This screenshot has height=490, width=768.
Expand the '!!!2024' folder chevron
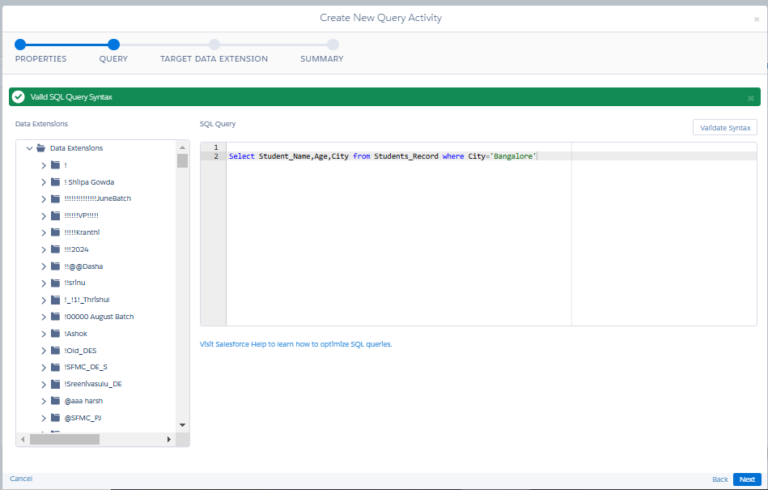click(44, 249)
